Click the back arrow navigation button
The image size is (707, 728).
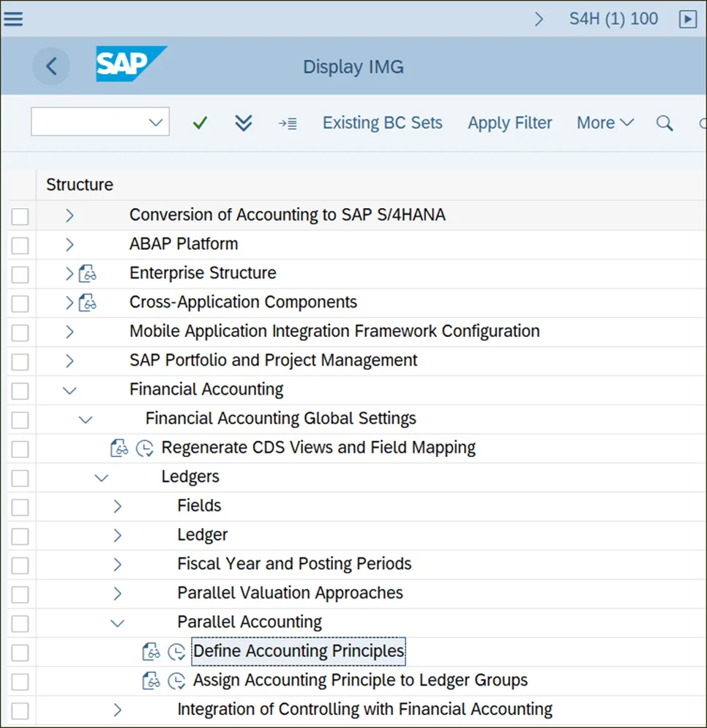point(51,67)
